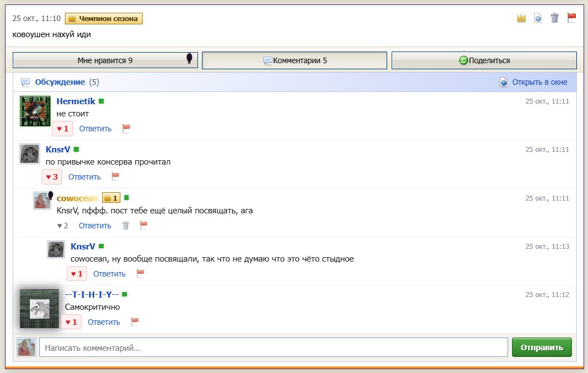
Task: Click the "Чемпион сезона" badge
Action: click(x=104, y=18)
